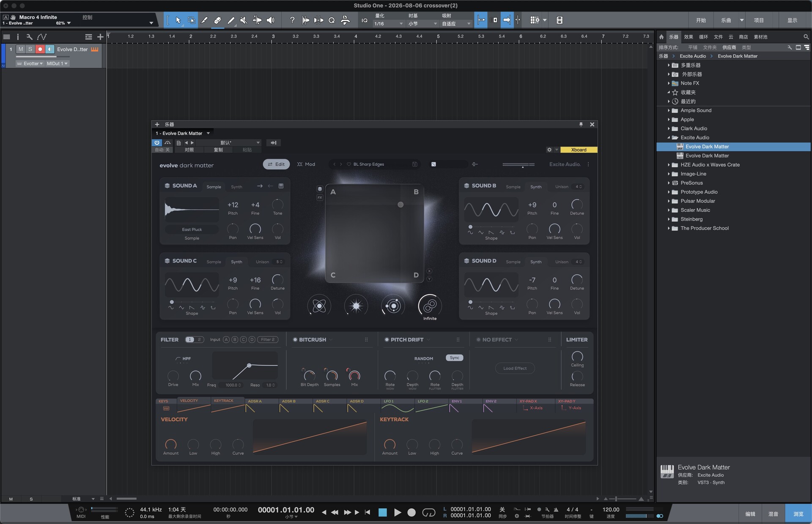Image resolution: width=812 pixels, height=524 pixels.
Task: Click the Load Effect button
Action: (515, 368)
